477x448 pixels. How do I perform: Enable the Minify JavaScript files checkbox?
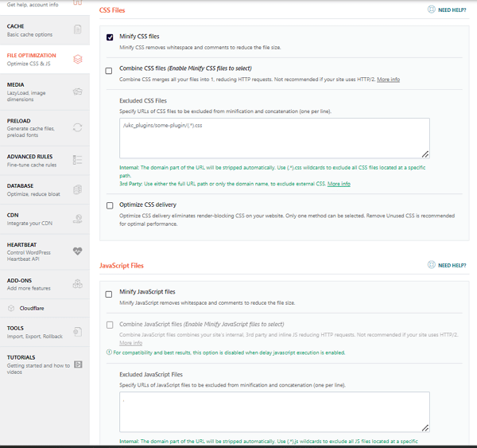point(109,294)
